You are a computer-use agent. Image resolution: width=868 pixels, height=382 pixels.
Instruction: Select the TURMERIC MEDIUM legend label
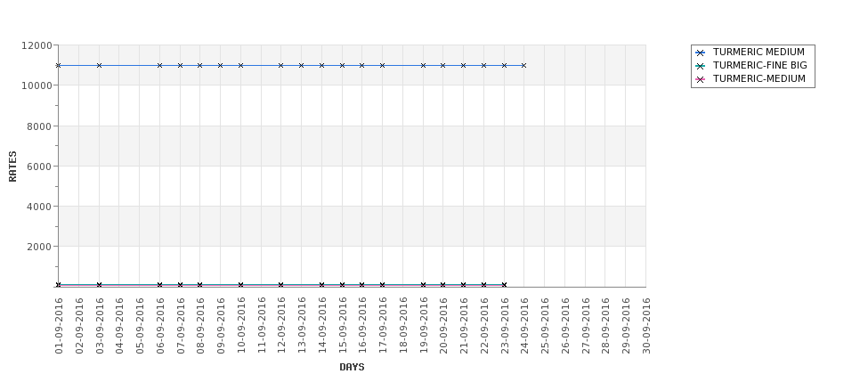click(x=758, y=53)
